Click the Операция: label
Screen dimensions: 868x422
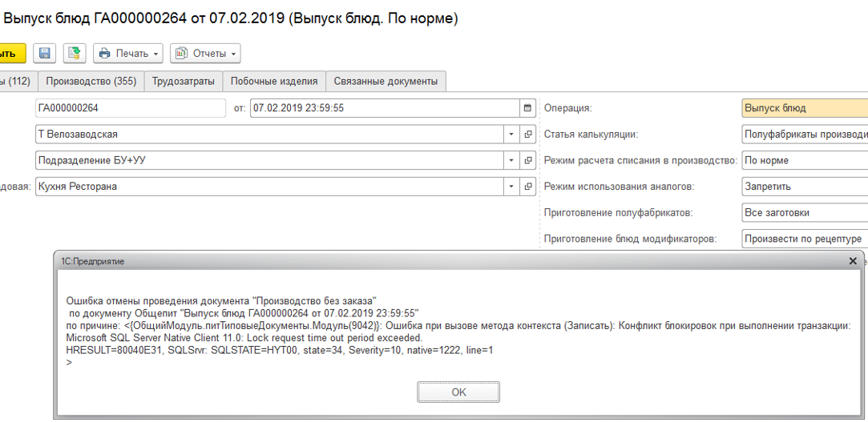pos(568,108)
